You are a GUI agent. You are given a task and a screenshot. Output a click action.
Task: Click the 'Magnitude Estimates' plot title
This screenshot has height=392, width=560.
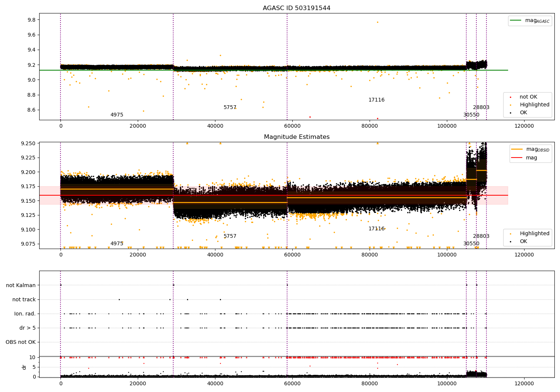[296, 137]
